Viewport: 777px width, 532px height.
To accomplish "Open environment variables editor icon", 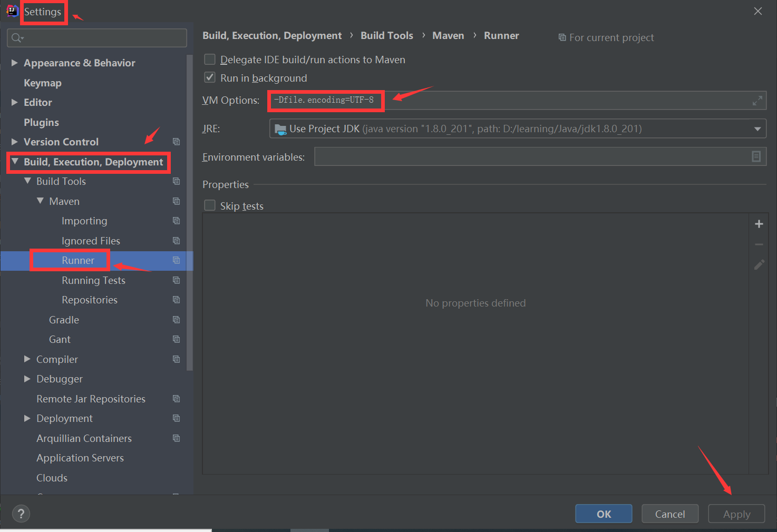I will click(x=756, y=156).
